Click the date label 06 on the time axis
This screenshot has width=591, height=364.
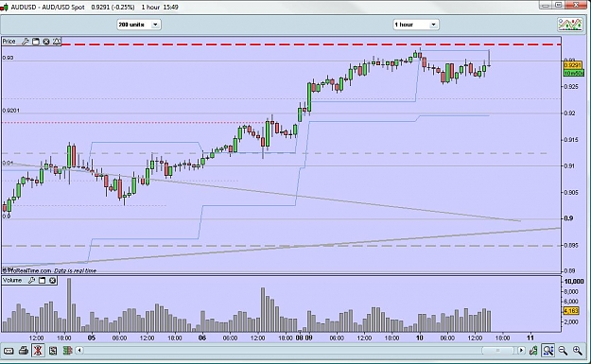[x=202, y=338]
